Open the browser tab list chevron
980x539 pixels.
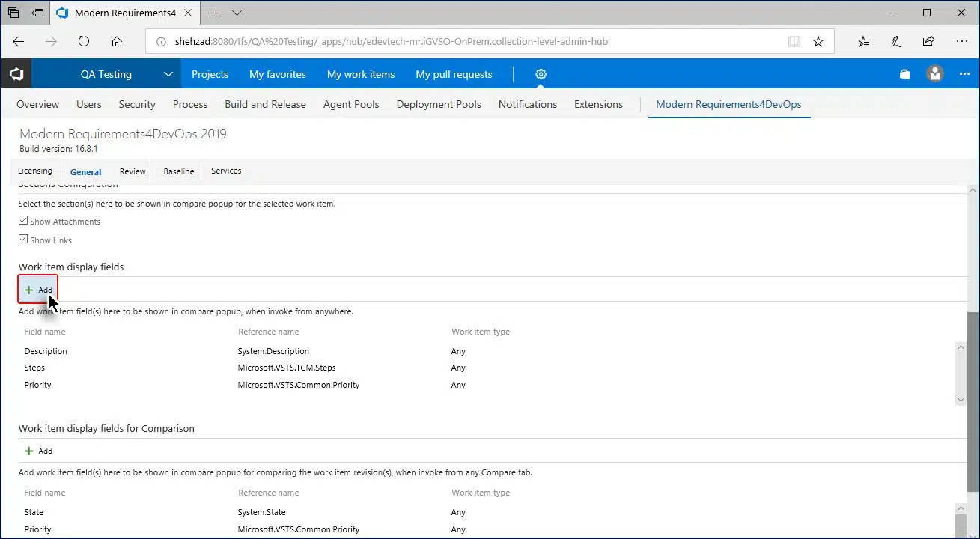click(x=237, y=13)
